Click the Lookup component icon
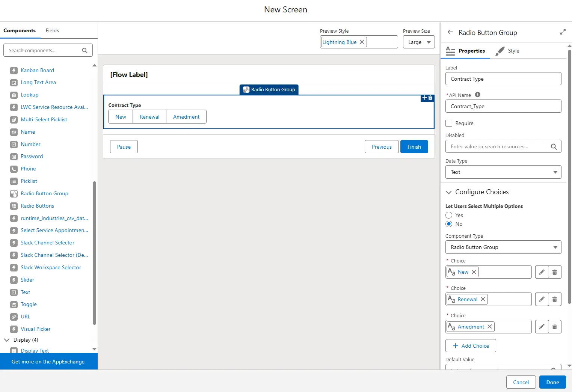This screenshot has height=392, width=572. point(14,95)
